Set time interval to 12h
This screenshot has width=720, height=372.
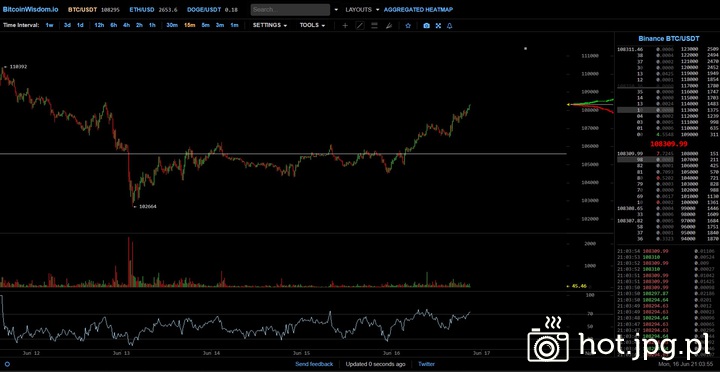click(x=99, y=25)
